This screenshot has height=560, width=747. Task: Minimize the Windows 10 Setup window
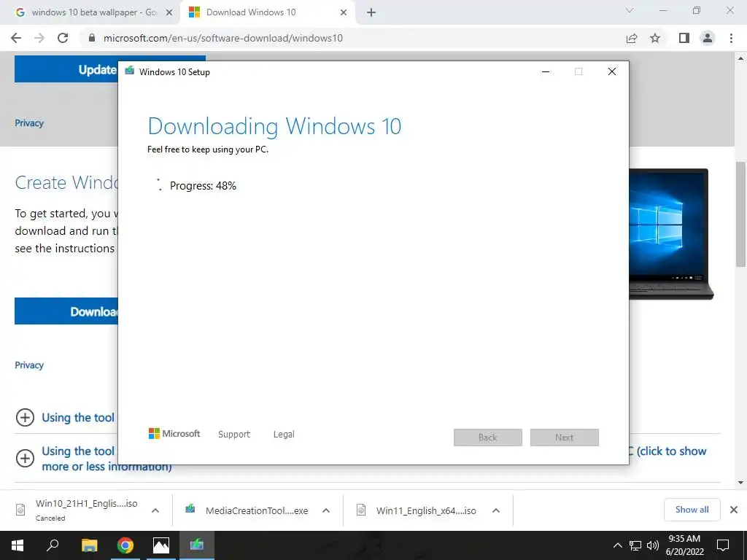tap(546, 71)
